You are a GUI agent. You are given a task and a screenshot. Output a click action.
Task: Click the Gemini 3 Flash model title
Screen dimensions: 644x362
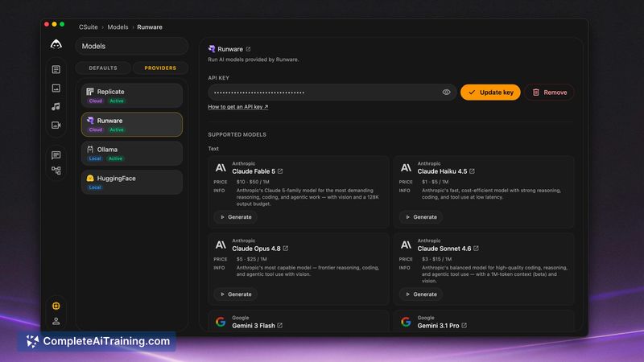(254, 326)
